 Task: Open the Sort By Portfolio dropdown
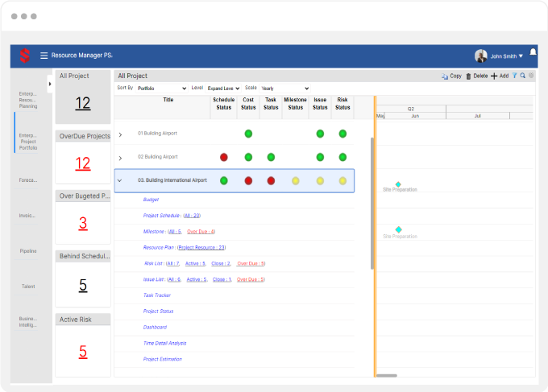162,89
